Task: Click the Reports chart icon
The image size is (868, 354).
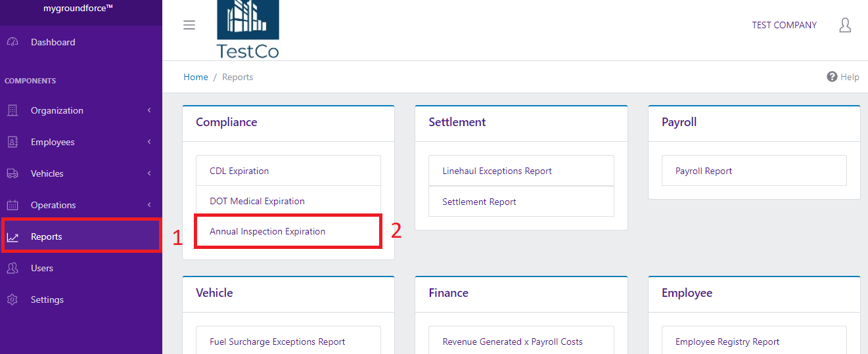Action: tap(12, 237)
